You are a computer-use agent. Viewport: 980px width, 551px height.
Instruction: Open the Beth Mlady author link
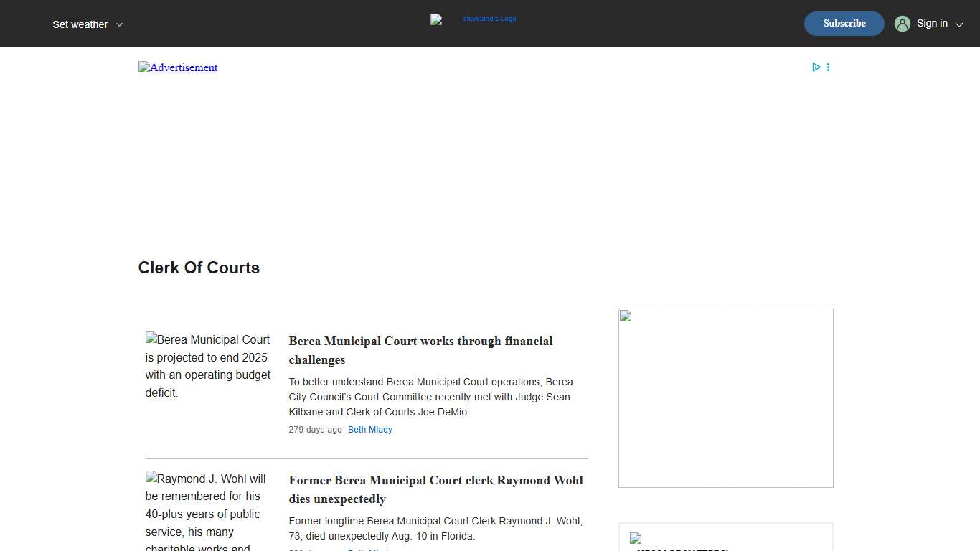coord(370,429)
